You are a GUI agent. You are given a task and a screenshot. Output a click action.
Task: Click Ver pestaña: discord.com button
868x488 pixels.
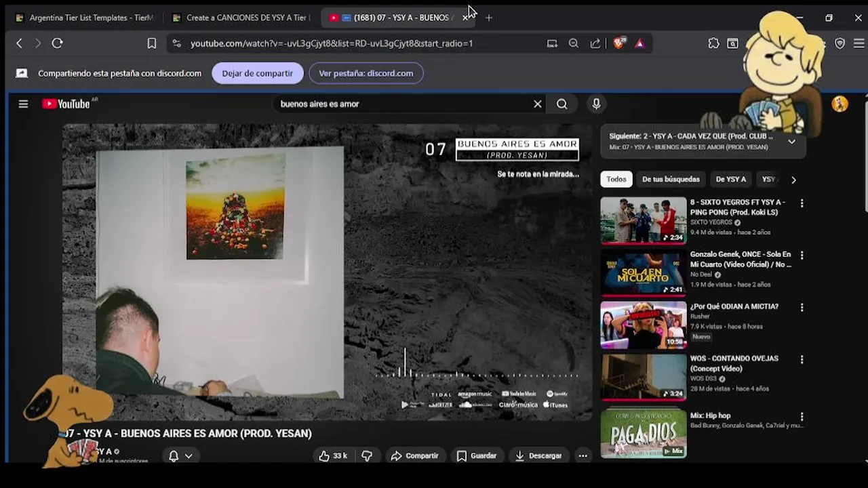(366, 73)
